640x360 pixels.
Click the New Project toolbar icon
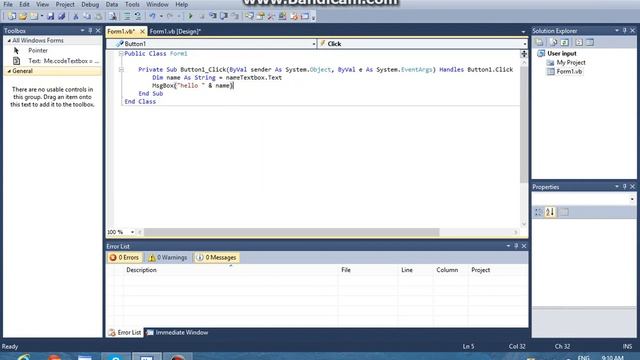11,16
